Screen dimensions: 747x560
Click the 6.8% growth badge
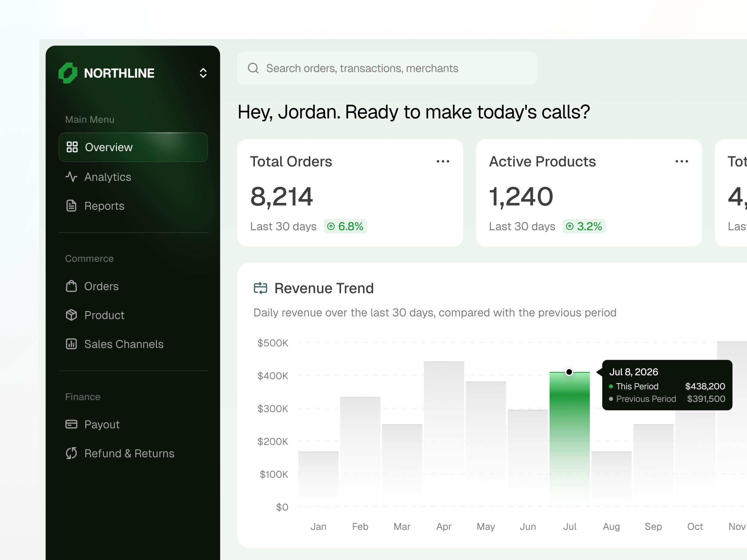(x=345, y=226)
